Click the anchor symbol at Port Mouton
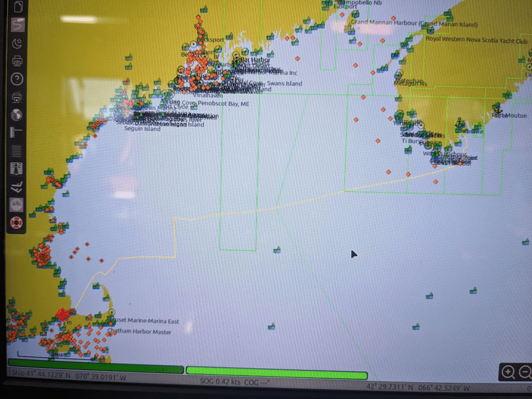 tap(497, 110)
